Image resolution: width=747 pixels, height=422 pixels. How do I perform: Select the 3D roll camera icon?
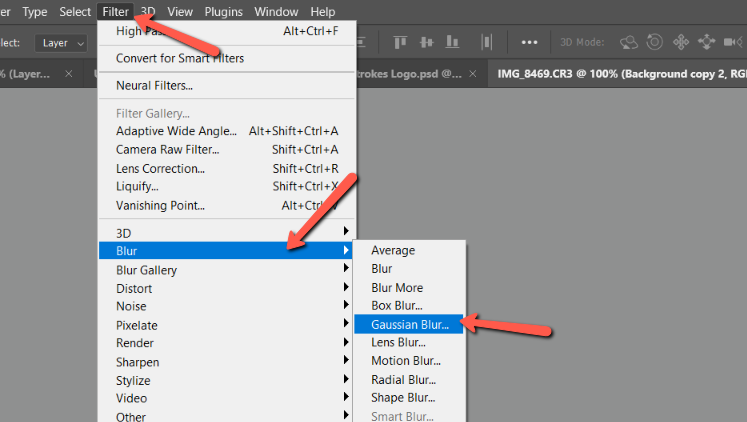(x=656, y=43)
